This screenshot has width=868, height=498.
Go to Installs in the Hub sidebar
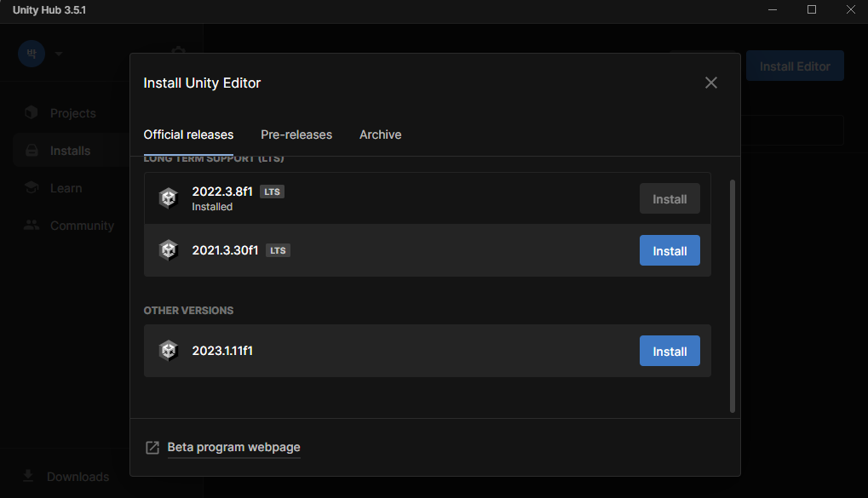(71, 151)
